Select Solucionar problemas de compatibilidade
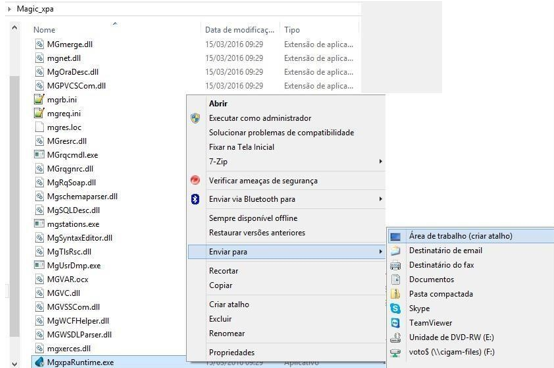 click(281, 132)
